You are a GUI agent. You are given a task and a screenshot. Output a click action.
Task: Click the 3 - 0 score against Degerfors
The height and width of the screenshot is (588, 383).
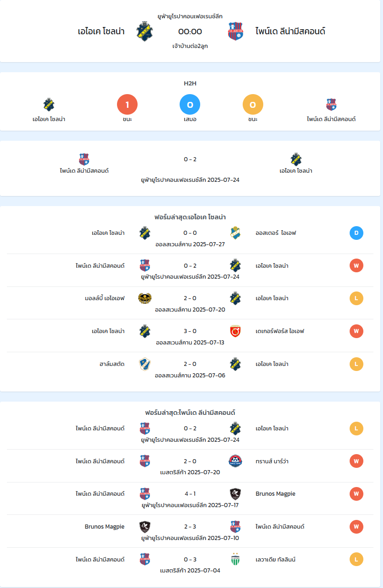pos(190,331)
